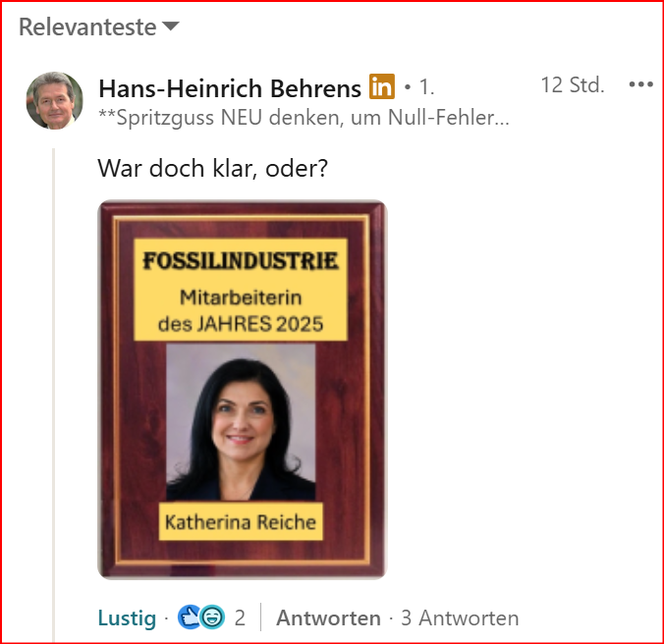This screenshot has height=644, width=664.
Task: Open the Relevanteste sort dropdown
Action: coord(99,27)
